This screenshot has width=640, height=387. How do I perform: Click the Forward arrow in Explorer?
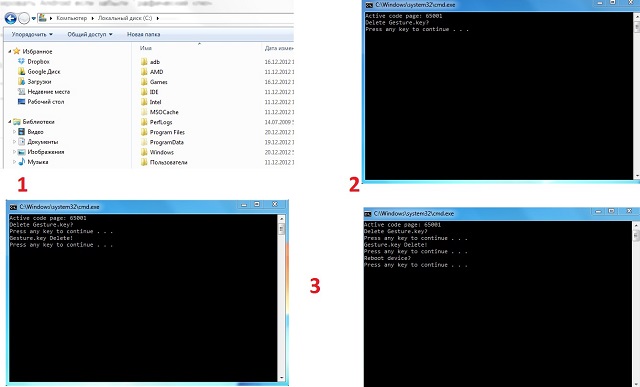point(24,18)
